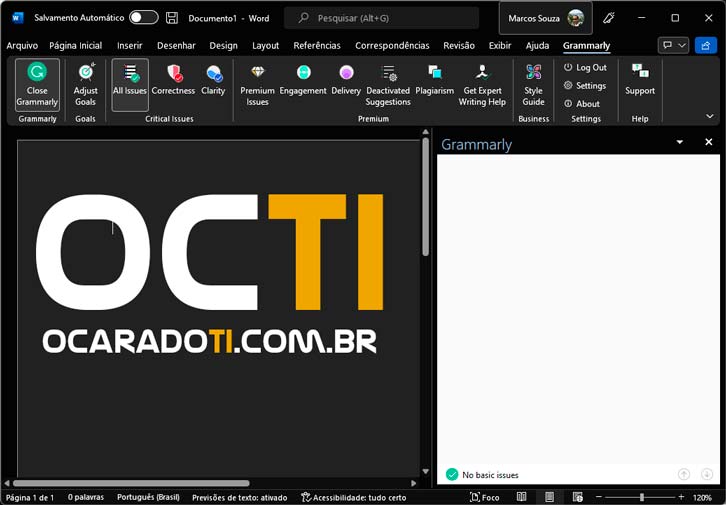Click the save disk icon in title bar
The width and height of the screenshot is (726, 505).
(172, 18)
